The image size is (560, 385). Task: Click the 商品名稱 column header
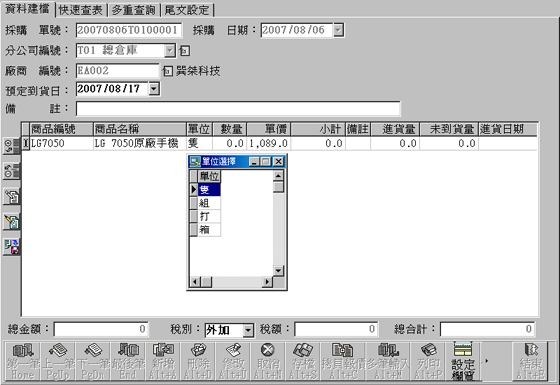tap(140, 129)
